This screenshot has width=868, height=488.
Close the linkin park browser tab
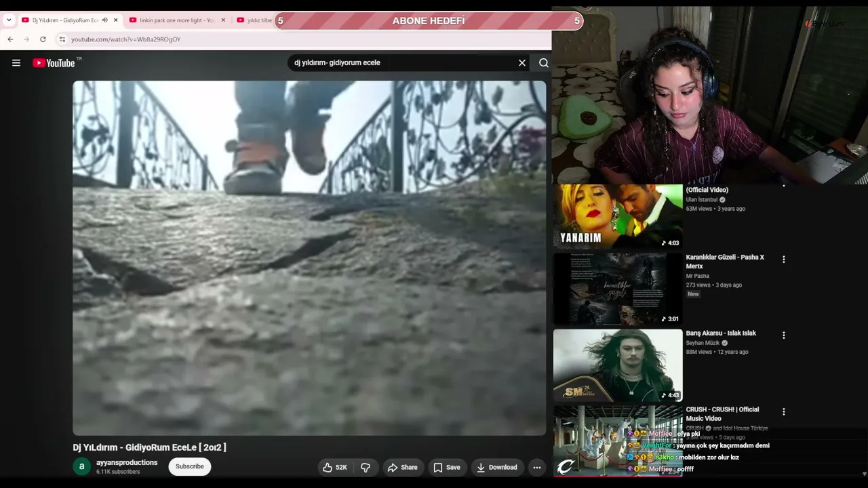click(x=223, y=20)
